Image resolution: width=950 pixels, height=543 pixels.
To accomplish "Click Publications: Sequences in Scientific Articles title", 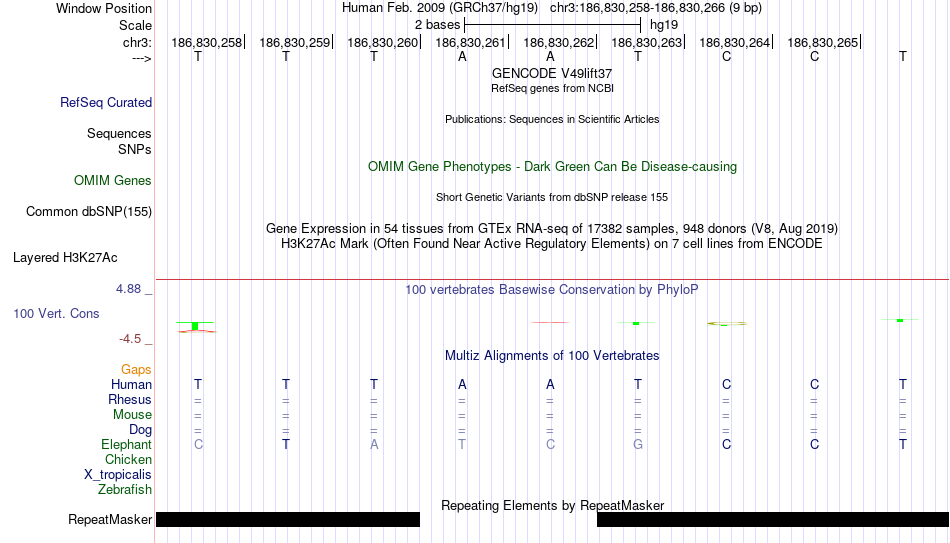I will [552, 119].
